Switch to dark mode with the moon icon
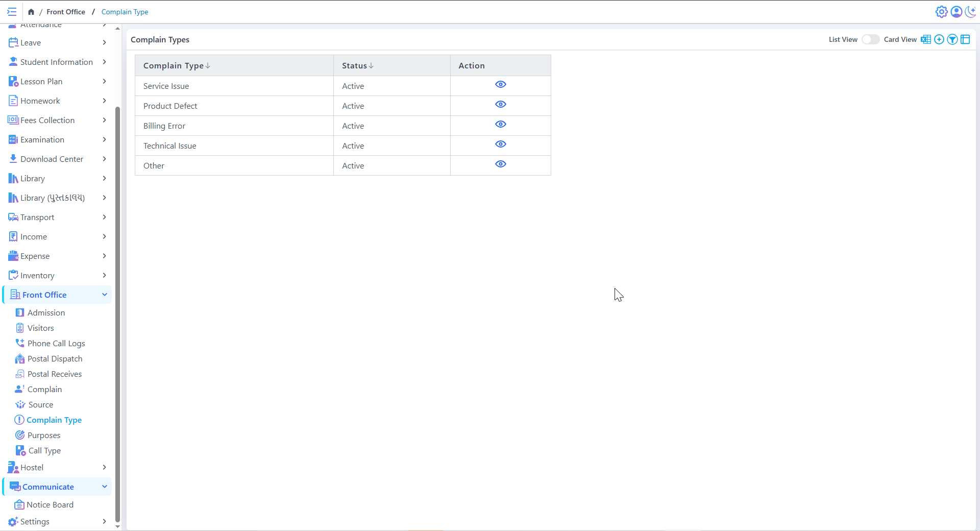This screenshot has height=531, width=980. coord(970,12)
